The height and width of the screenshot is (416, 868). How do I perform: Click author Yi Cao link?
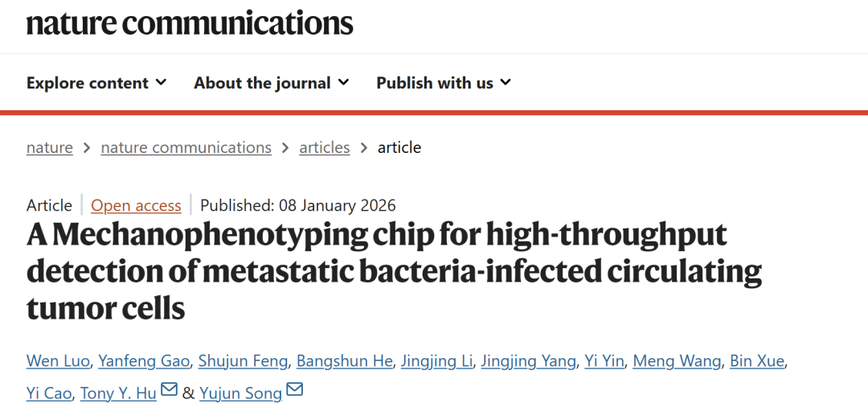point(49,393)
